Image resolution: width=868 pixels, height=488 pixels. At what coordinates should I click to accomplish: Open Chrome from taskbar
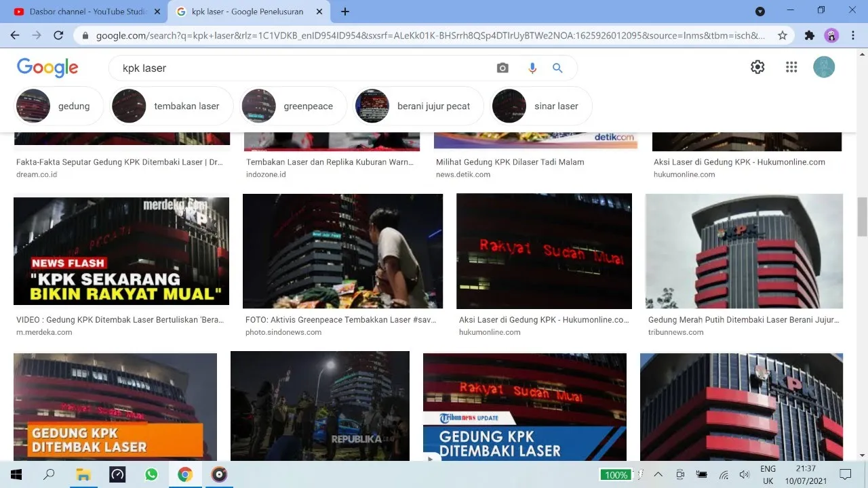tap(185, 474)
